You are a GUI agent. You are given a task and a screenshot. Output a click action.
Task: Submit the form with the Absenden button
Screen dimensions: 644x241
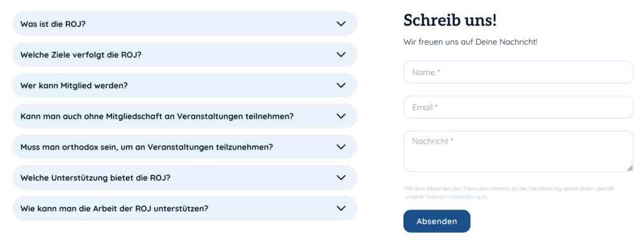pos(436,221)
